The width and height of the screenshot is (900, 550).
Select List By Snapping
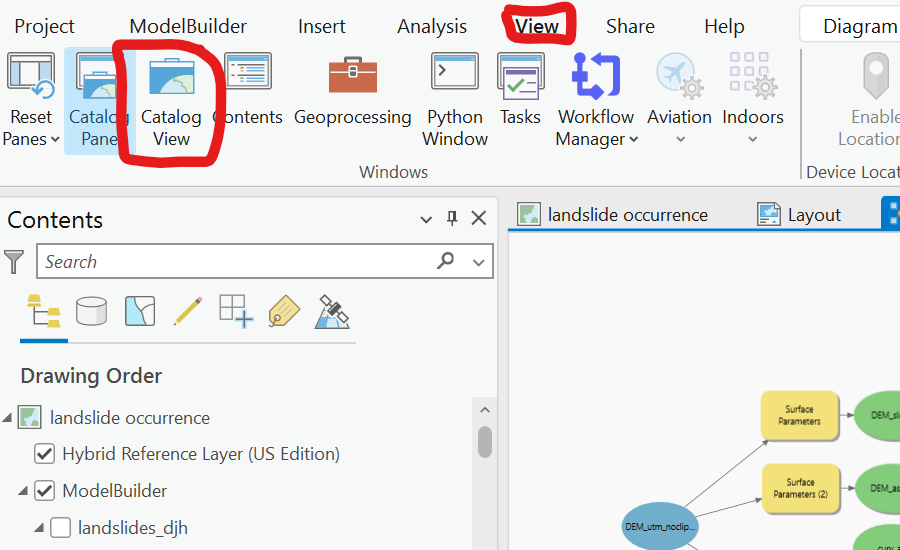(236, 311)
